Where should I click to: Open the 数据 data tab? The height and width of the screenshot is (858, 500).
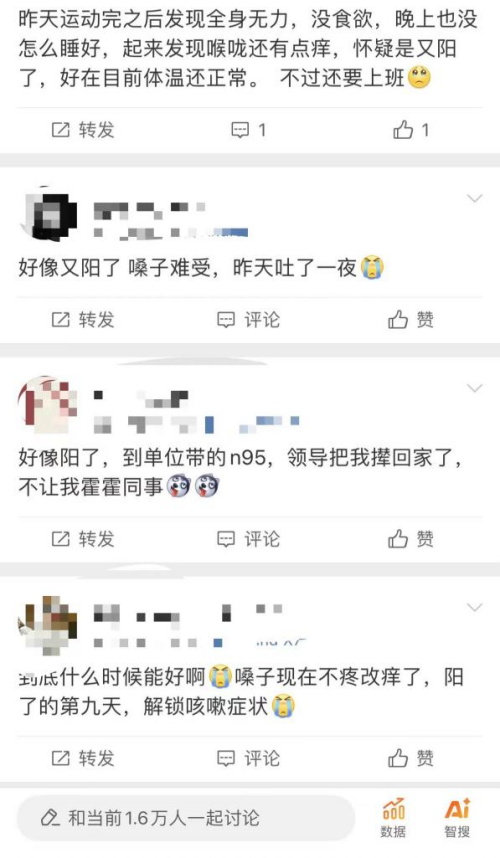click(x=393, y=819)
